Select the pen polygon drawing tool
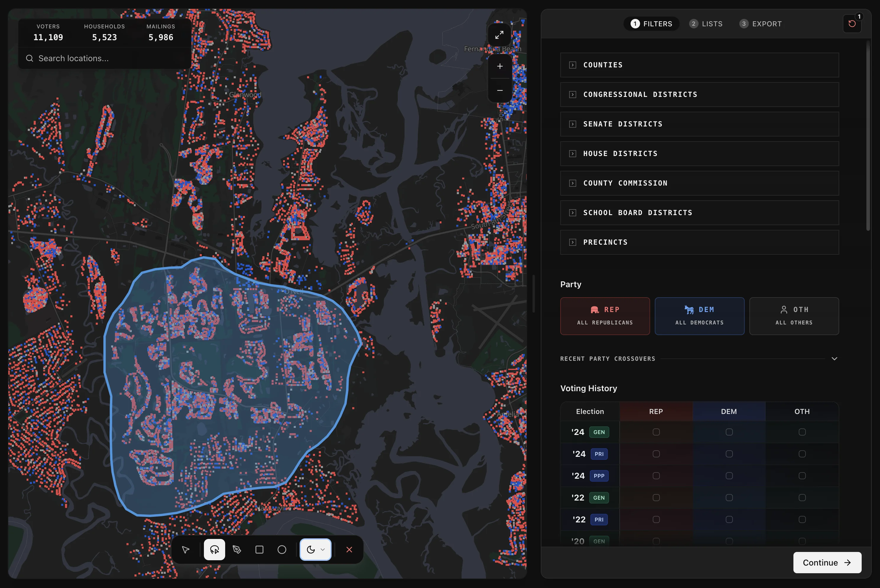 tap(237, 549)
